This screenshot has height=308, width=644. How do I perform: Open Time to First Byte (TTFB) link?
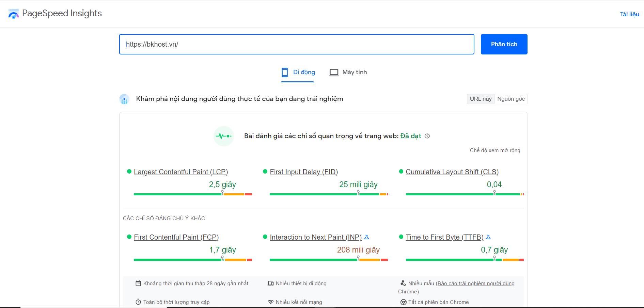click(444, 237)
